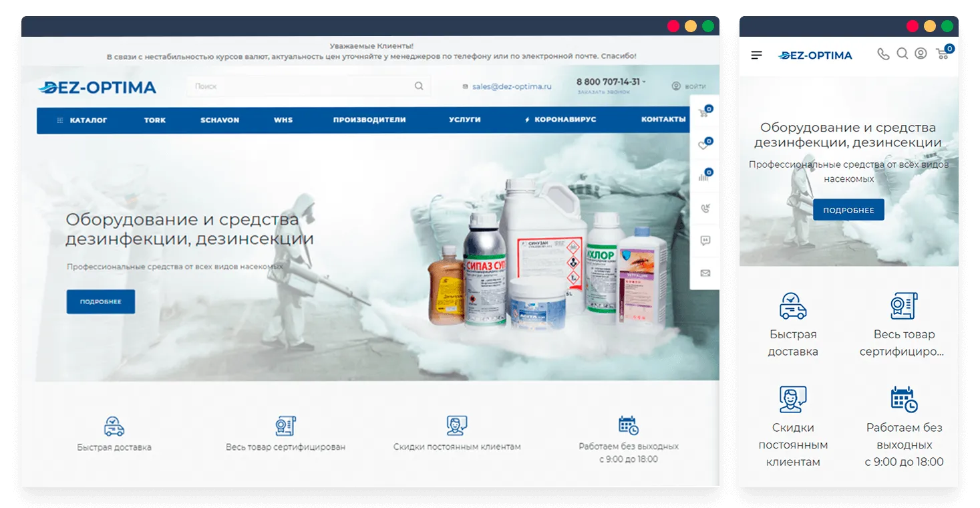Tap the user account icon in mobile header
This screenshot has width=980, height=508.
[921, 54]
